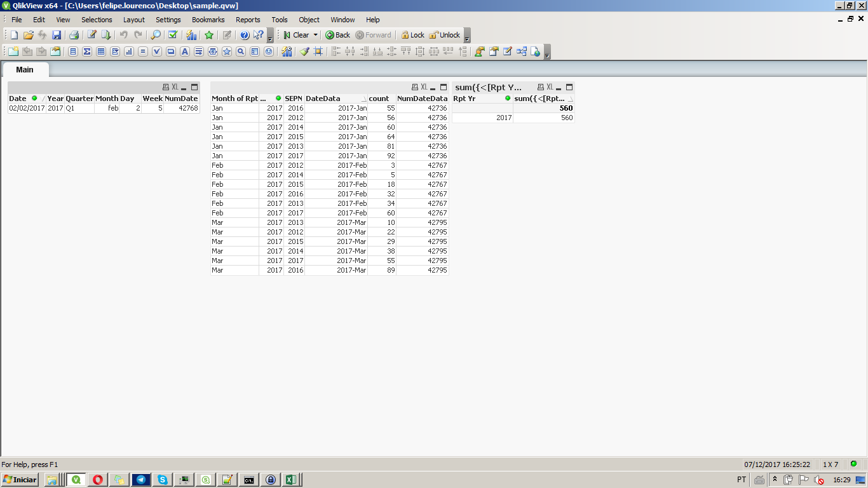
Task: Click the system clock showing 16:29
Action: click(842, 480)
